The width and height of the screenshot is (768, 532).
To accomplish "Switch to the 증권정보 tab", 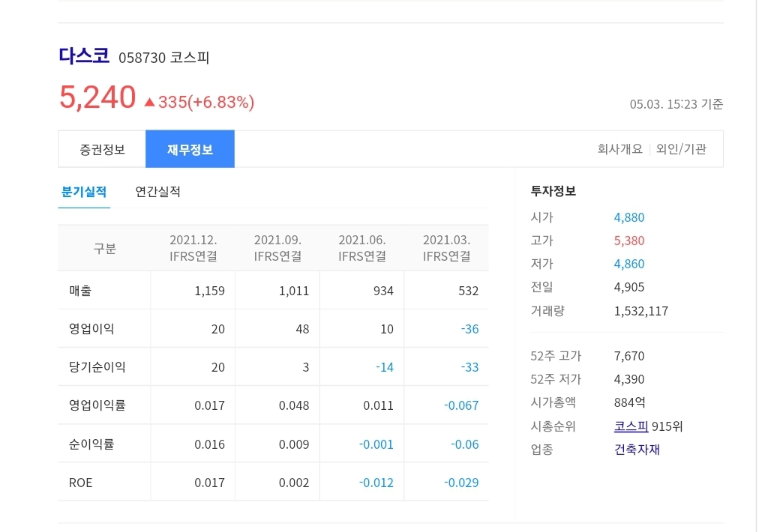I will pos(101,148).
